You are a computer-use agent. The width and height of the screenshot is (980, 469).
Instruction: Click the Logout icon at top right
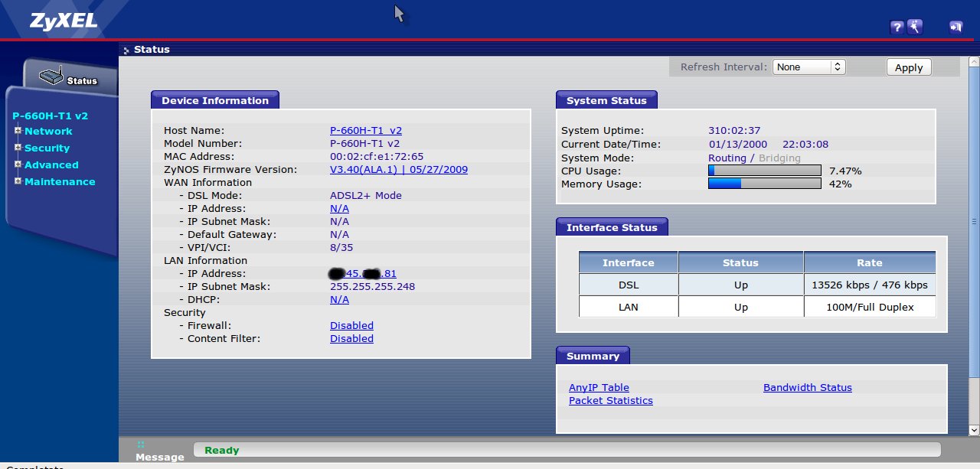(x=955, y=28)
